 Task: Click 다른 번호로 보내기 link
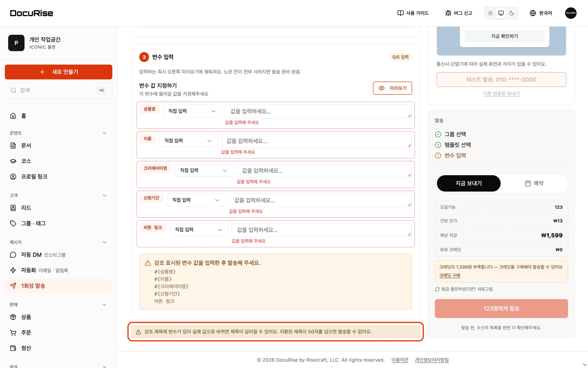[501, 94]
